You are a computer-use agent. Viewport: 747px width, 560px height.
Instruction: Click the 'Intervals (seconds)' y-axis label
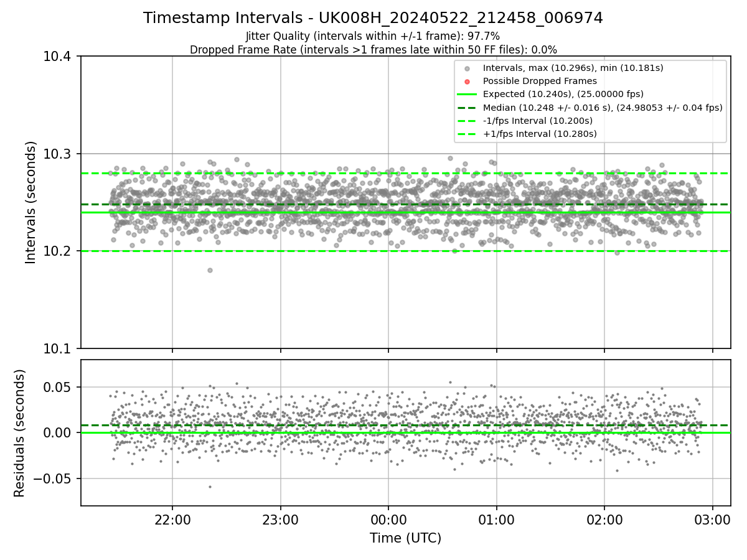click(x=31, y=202)
